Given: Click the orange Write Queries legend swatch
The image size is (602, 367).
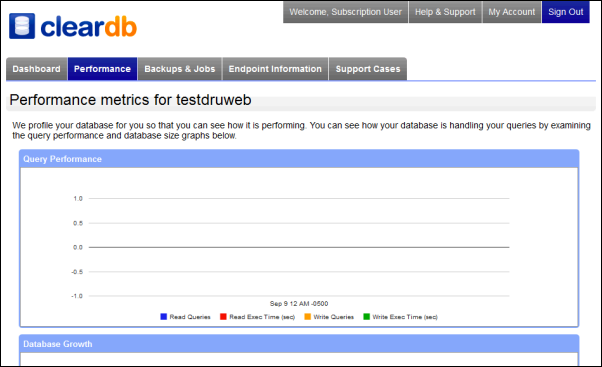Looking at the screenshot, I should [308, 317].
